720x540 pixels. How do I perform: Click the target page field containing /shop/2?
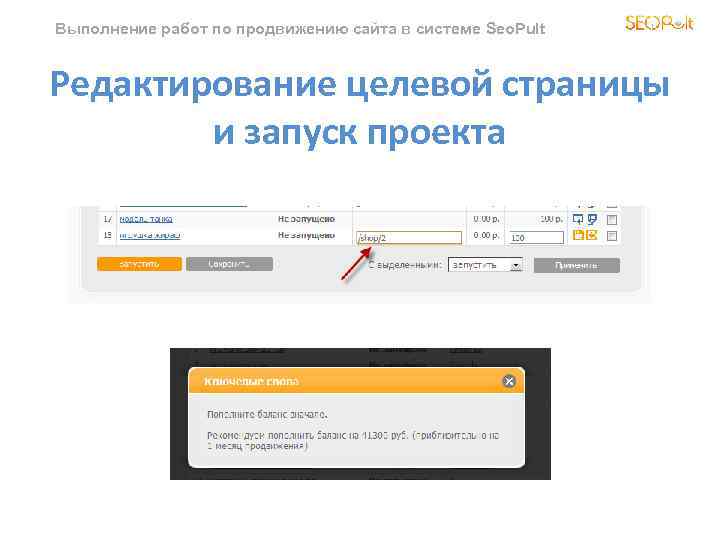pyautogui.click(x=409, y=238)
